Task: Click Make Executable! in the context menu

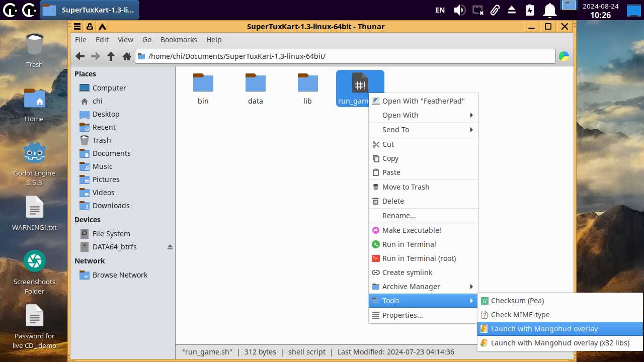Action: tap(423, 230)
